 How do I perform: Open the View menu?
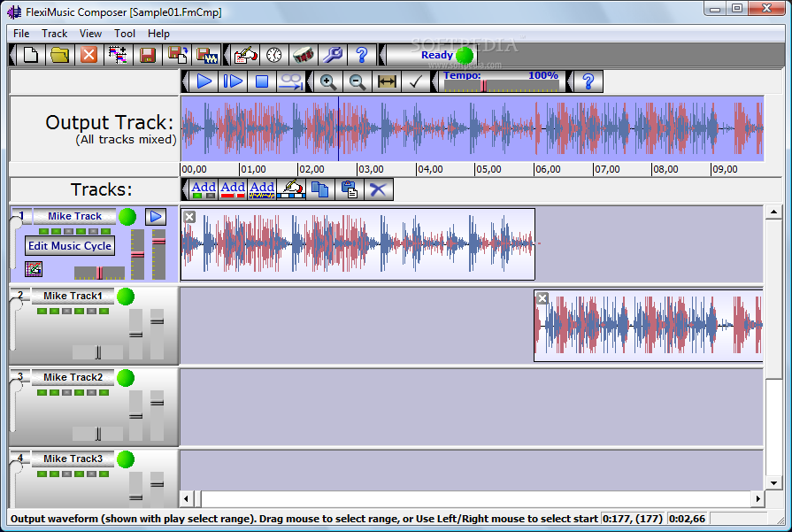pos(90,34)
